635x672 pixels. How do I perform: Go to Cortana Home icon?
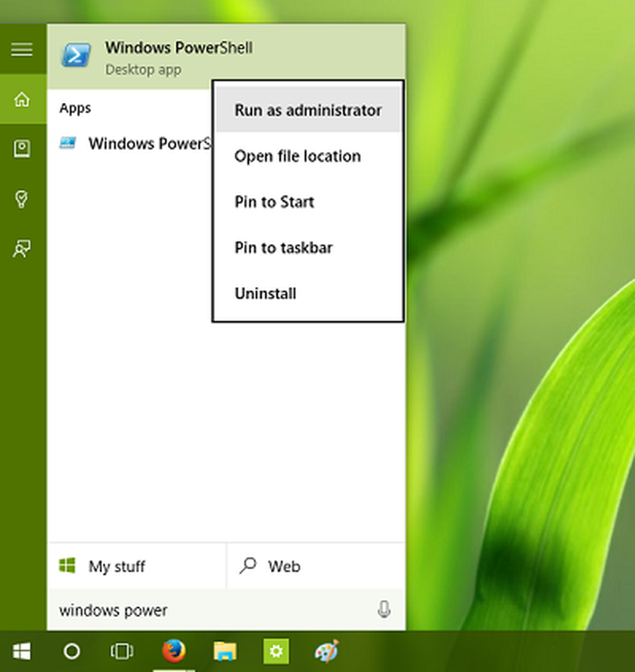(x=22, y=99)
